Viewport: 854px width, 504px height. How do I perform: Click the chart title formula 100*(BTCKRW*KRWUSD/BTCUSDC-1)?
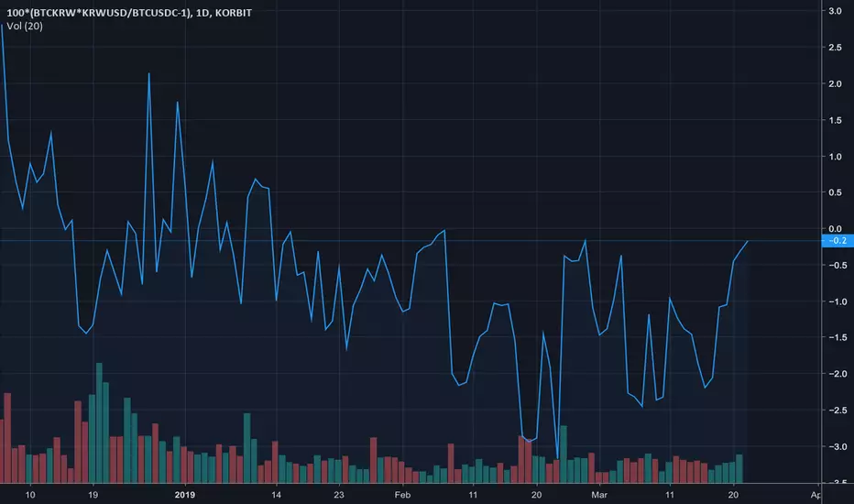pos(99,13)
